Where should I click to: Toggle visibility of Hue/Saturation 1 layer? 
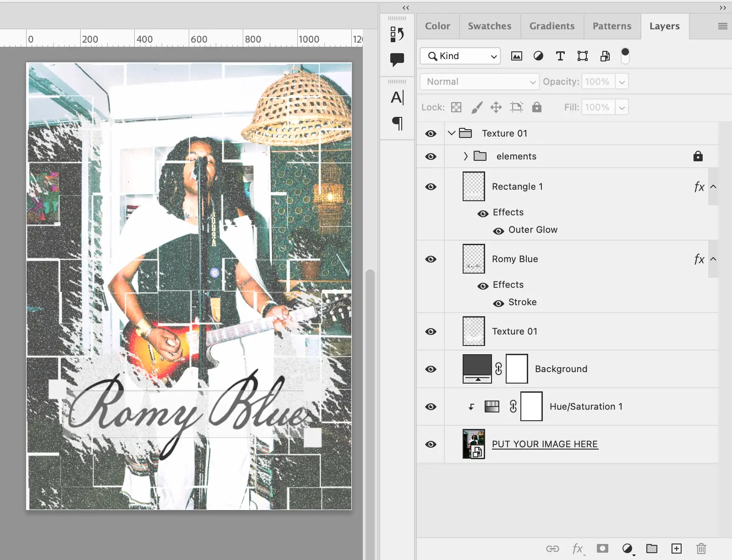coord(431,406)
